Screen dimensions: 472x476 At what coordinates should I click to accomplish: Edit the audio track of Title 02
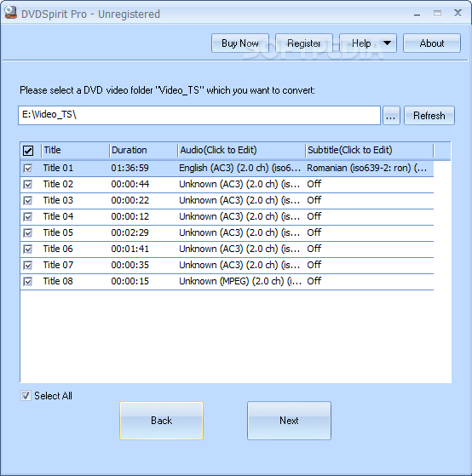[x=239, y=184]
